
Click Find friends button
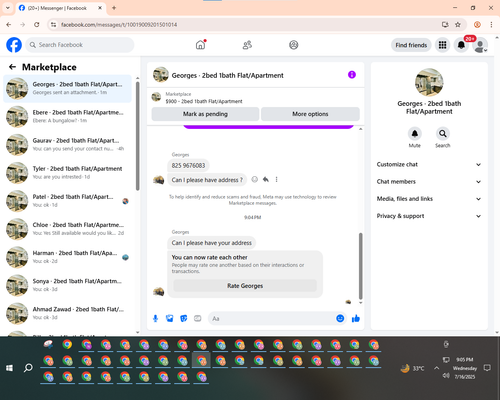click(x=411, y=45)
